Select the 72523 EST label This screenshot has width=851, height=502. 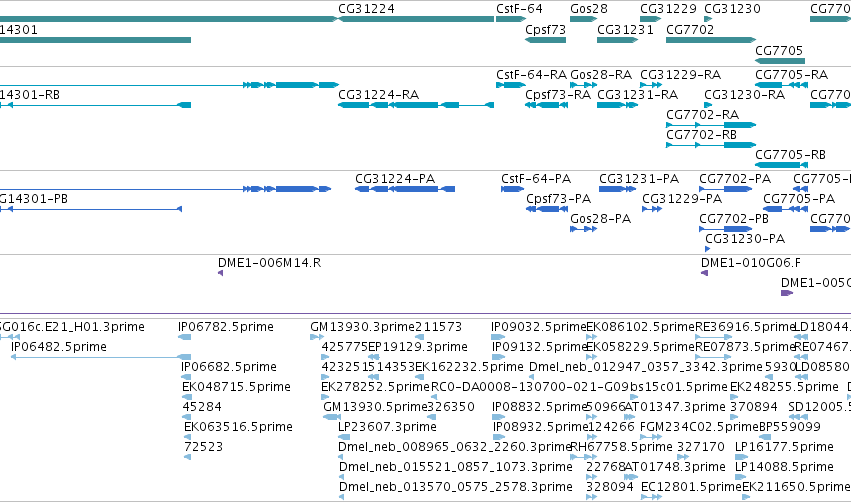point(203,447)
